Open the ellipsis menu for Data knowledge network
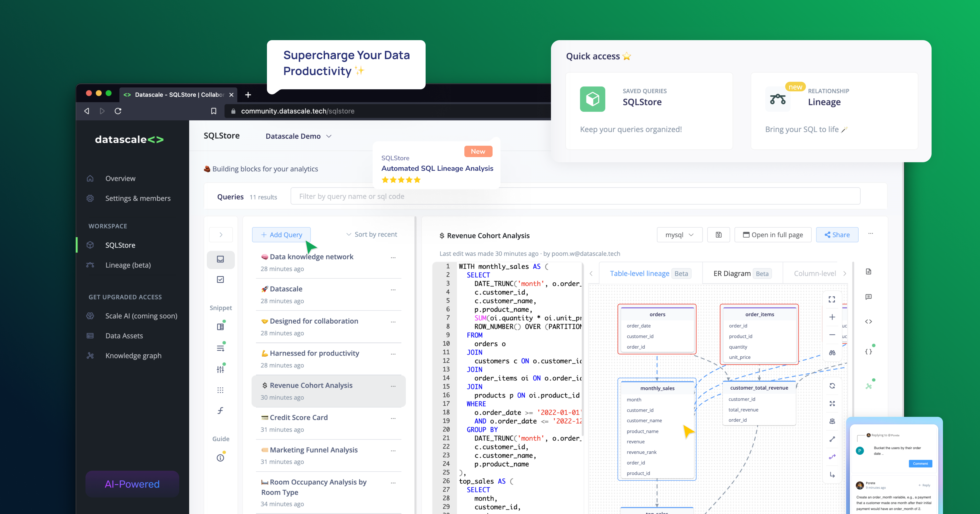This screenshot has height=514, width=980. [393, 257]
